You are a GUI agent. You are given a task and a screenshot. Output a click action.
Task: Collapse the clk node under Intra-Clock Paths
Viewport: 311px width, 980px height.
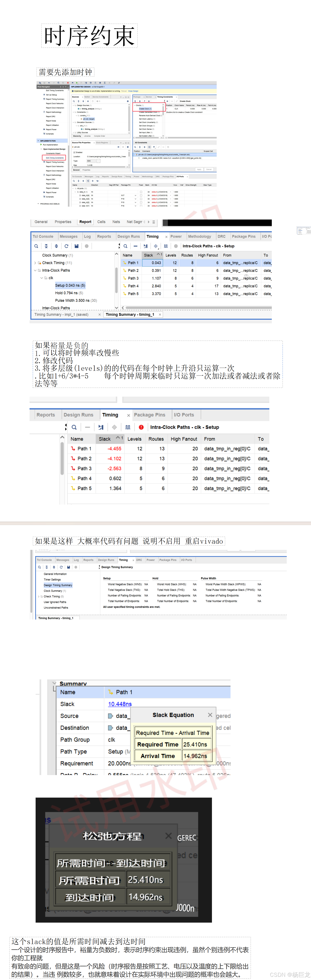pyautogui.click(x=41, y=278)
